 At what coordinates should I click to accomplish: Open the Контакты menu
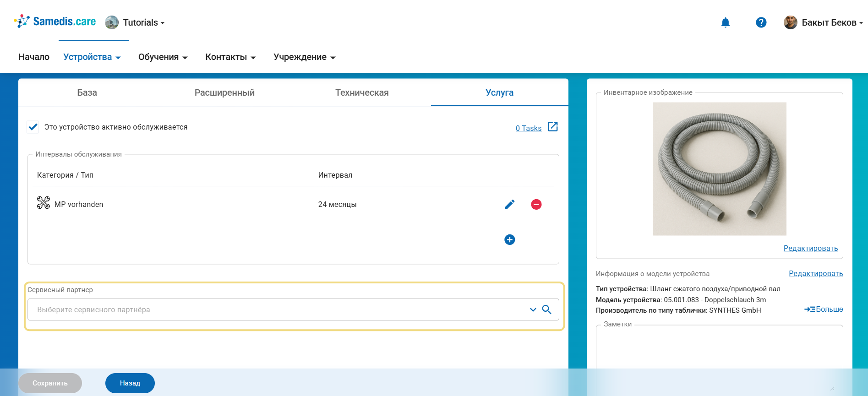click(230, 57)
